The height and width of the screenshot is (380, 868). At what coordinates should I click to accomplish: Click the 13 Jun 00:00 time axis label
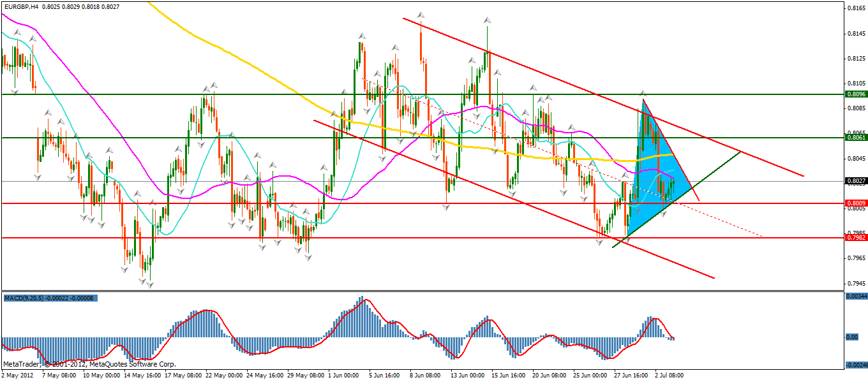point(469,375)
